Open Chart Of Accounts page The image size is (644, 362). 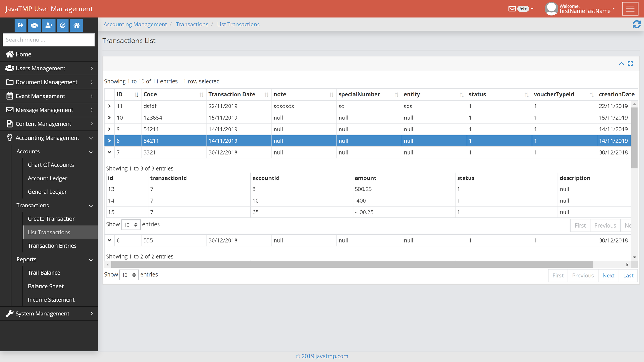[51, 164]
